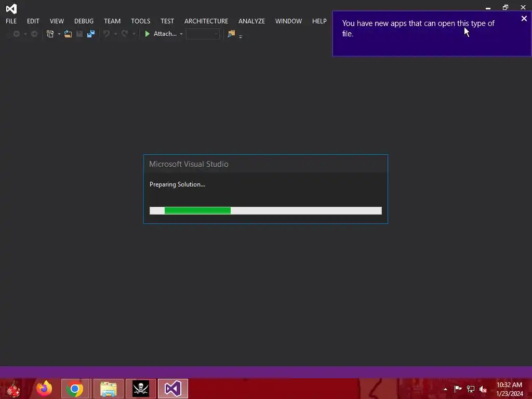Dismiss the new apps notification
Viewport: 532px width, 399px height.
click(524, 19)
